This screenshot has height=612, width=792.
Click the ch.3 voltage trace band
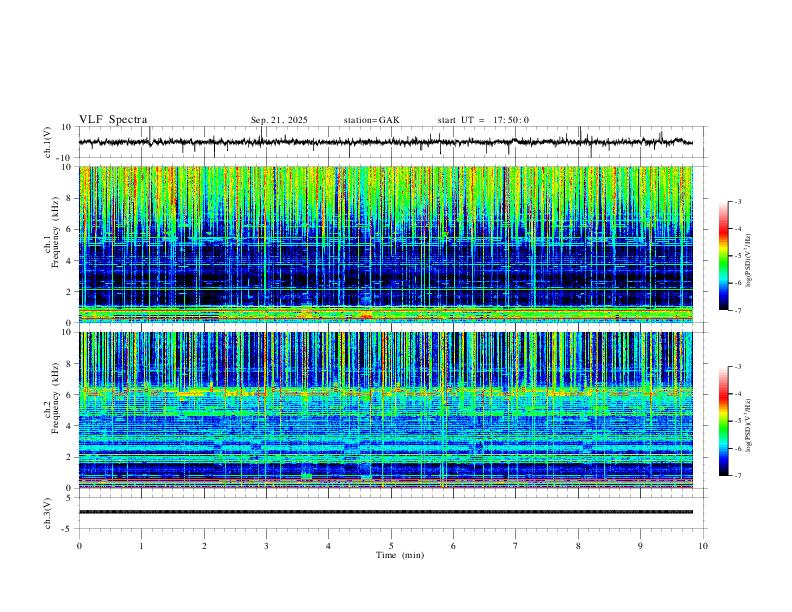[x=386, y=512]
